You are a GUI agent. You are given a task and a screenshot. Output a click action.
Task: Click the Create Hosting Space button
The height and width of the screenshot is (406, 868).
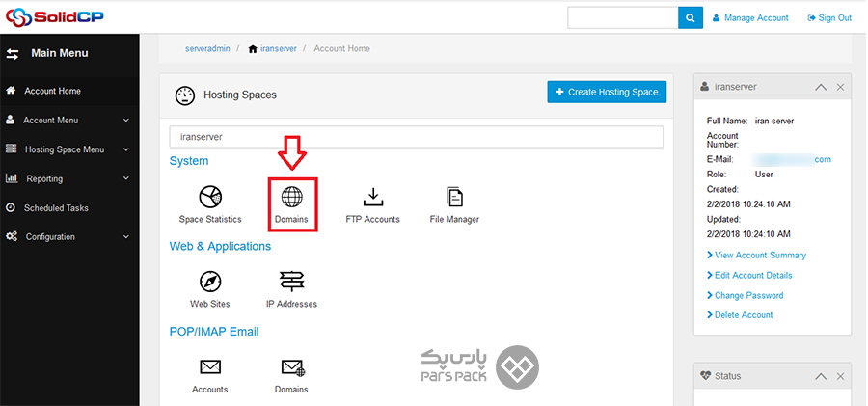click(607, 92)
